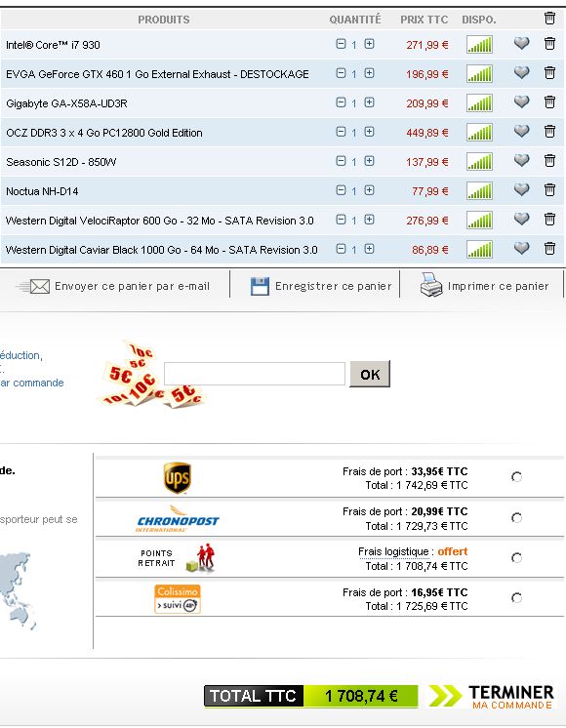
Task: Click the floppy disk save cart icon
Action: coord(260,287)
